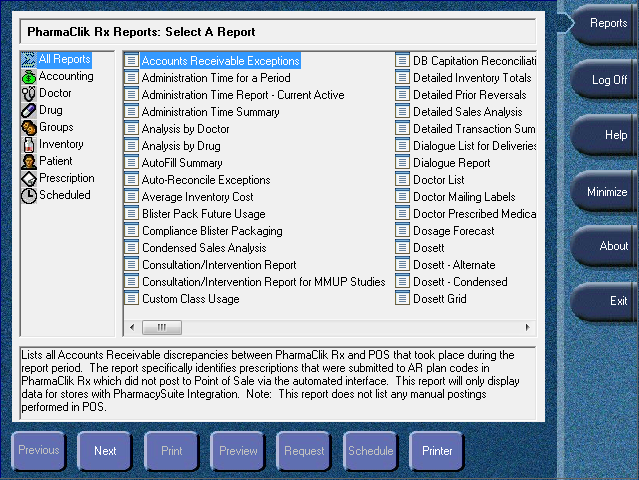The image size is (639, 480).
Task: Click report icon beside DB Capitation Reconciliation
Action: tap(402, 61)
